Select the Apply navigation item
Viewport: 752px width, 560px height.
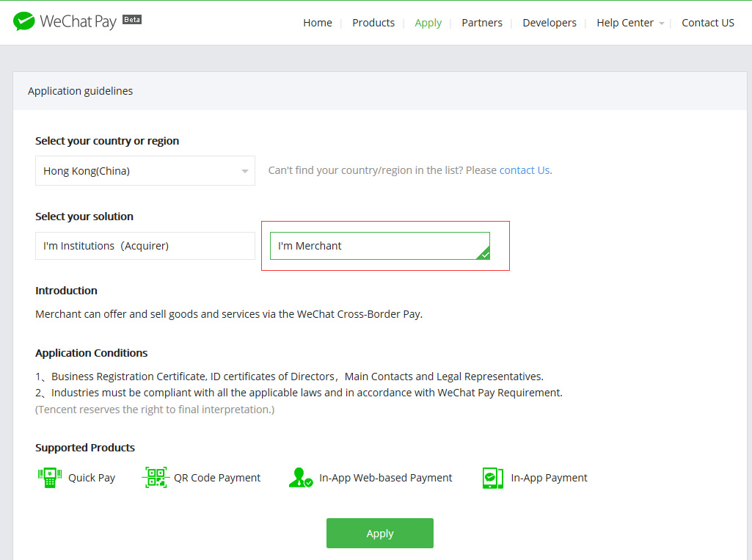coord(428,23)
